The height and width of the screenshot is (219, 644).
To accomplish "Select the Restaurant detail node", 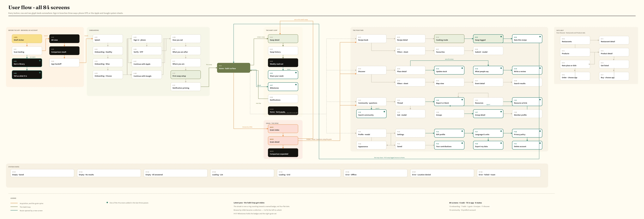I will (x=614, y=40).
